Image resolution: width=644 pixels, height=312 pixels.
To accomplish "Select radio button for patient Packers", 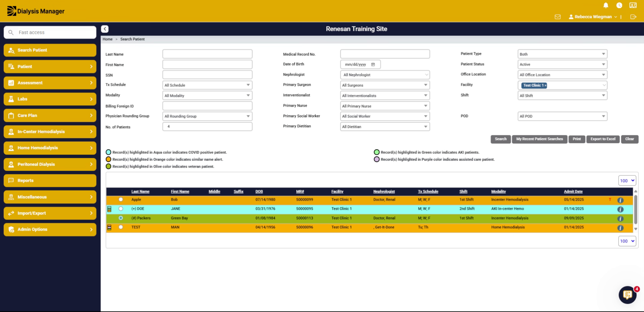I will [121, 218].
